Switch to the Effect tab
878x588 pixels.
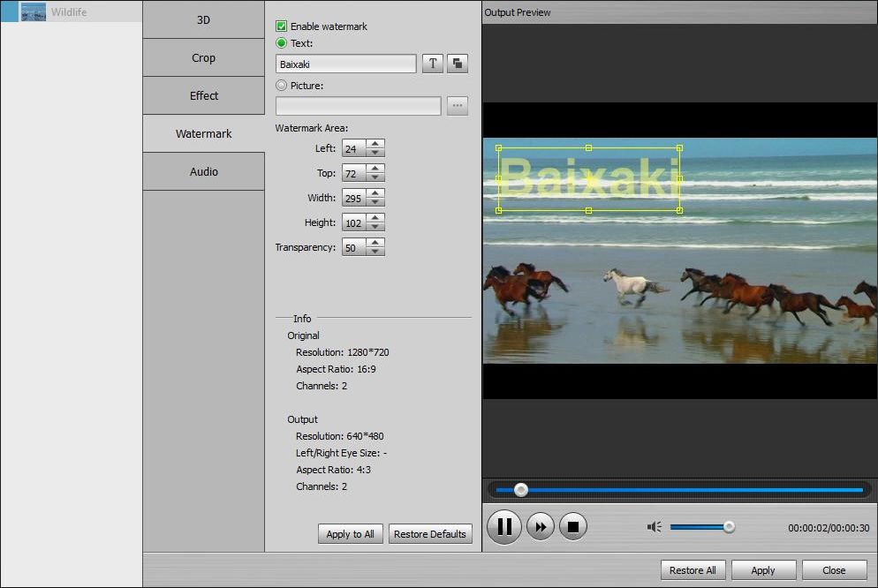[x=202, y=95]
